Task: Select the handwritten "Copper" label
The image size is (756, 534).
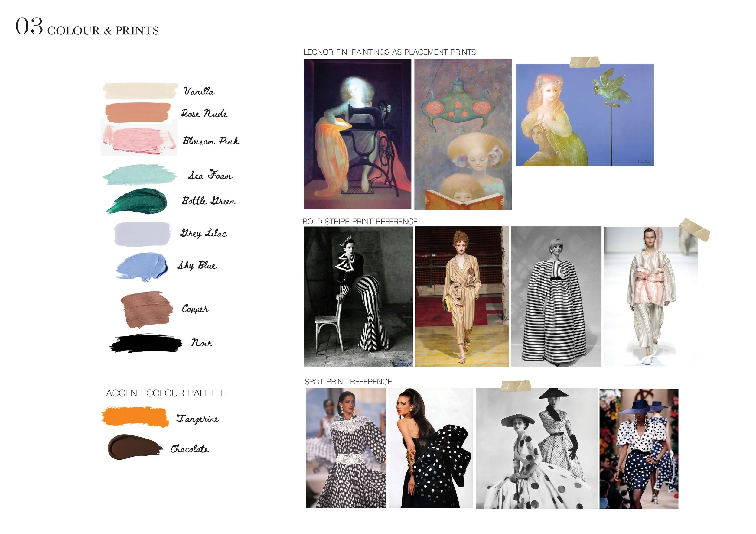Action: coord(195,309)
